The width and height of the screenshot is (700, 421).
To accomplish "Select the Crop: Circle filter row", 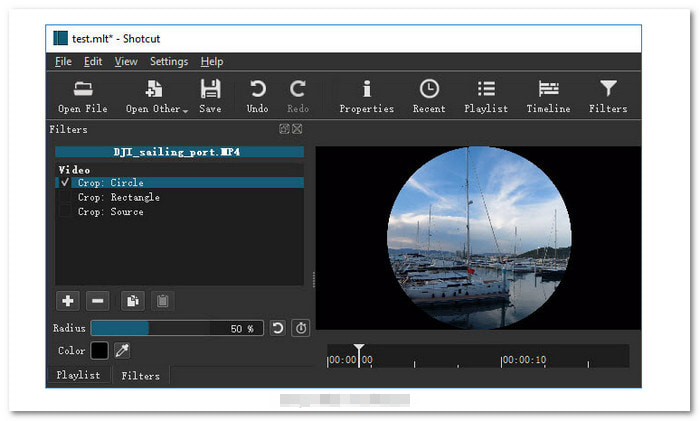I will [179, 183].
